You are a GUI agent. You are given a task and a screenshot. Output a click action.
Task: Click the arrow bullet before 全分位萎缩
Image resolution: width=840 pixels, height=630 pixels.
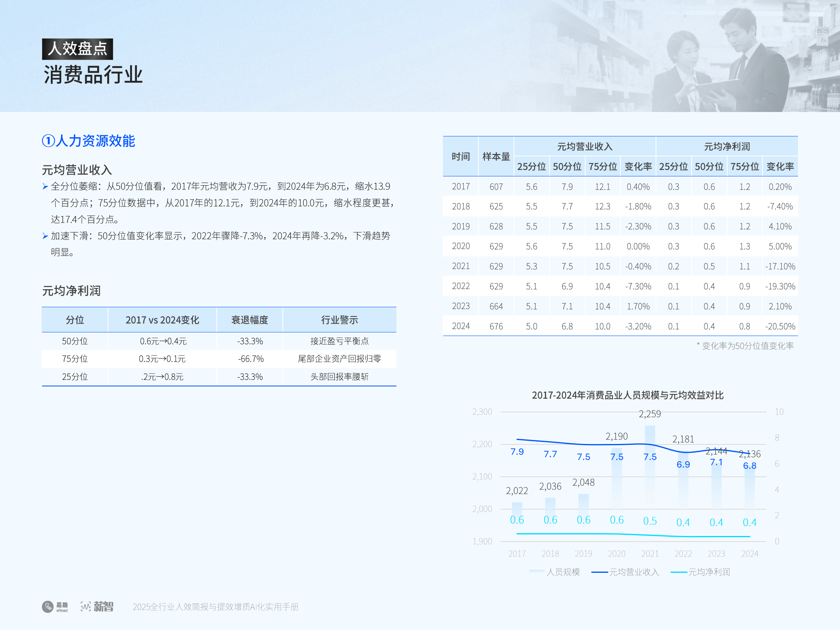coord(45,186)
